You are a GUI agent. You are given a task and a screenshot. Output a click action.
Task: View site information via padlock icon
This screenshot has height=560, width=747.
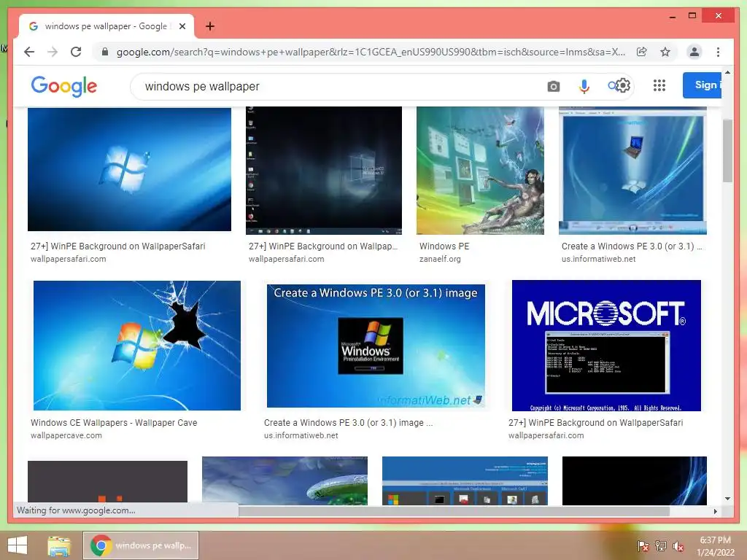coord(105,52)
